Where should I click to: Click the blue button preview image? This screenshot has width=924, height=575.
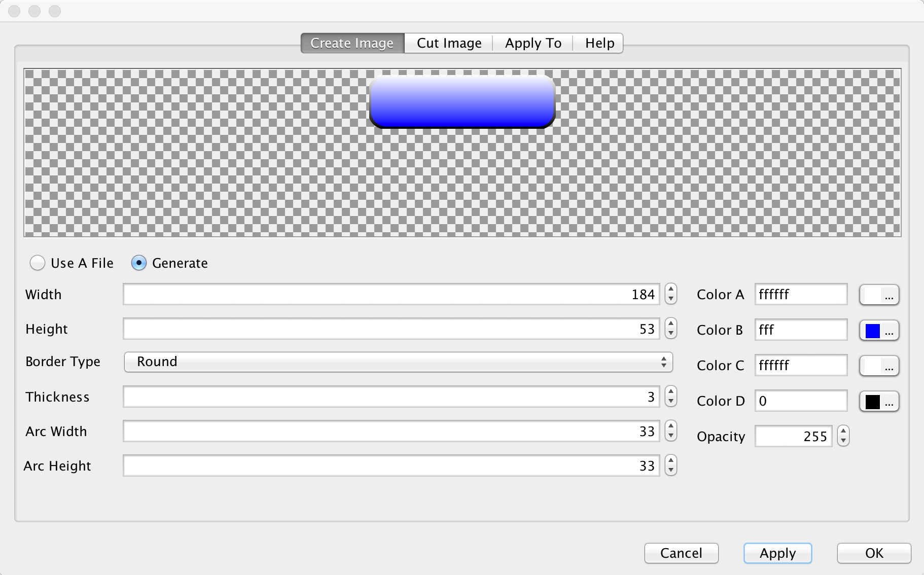pos(462,101)
